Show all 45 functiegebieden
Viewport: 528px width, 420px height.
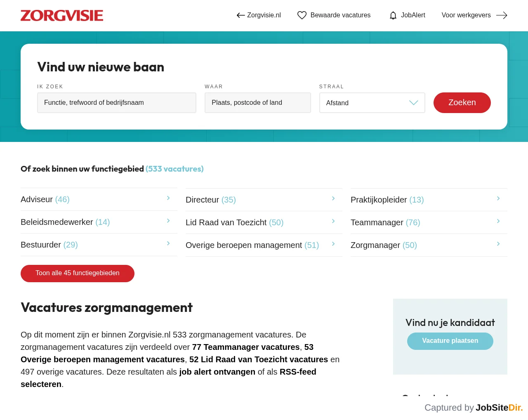78,274
